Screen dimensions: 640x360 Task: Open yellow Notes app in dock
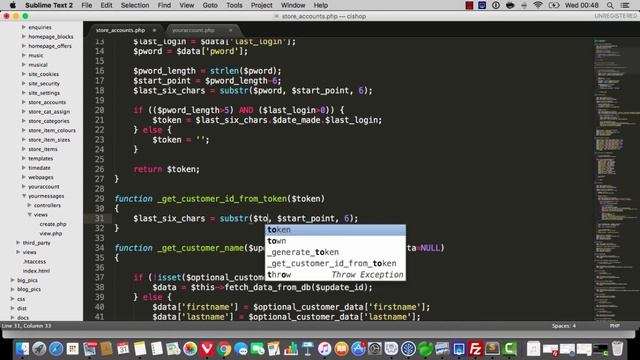click(140, 349)
